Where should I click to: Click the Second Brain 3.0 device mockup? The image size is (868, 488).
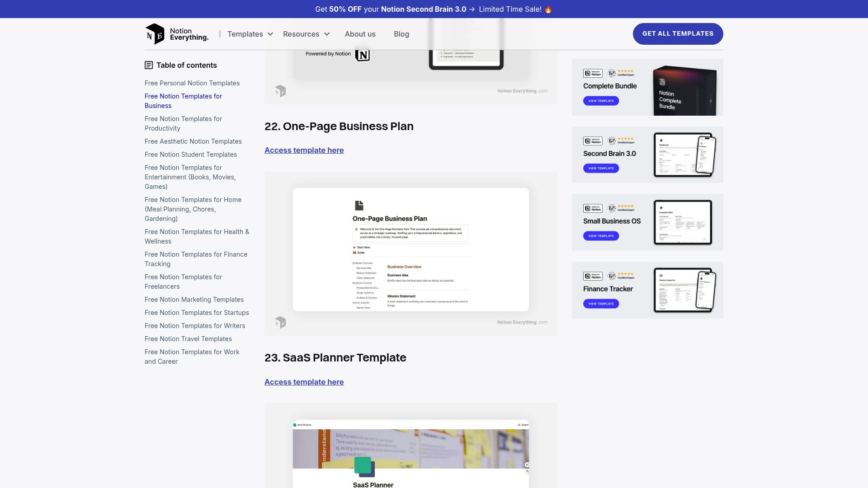[685, 155]
